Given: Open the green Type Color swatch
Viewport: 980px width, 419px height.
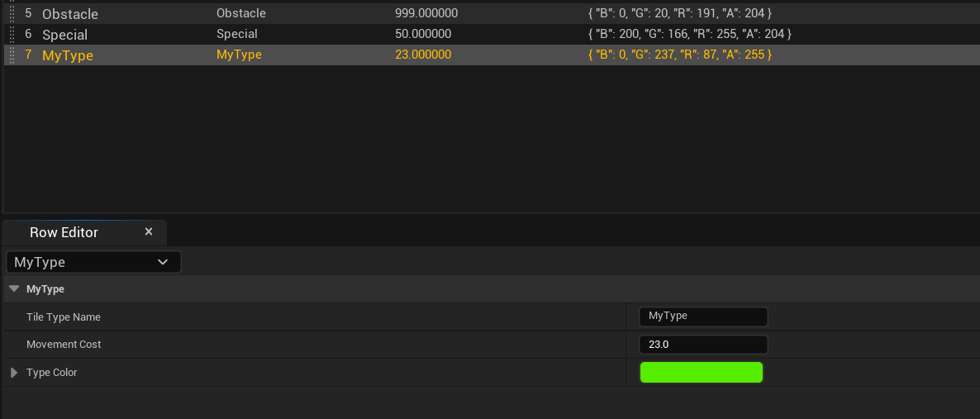Looking at the screenshot, I should (702, 373).
